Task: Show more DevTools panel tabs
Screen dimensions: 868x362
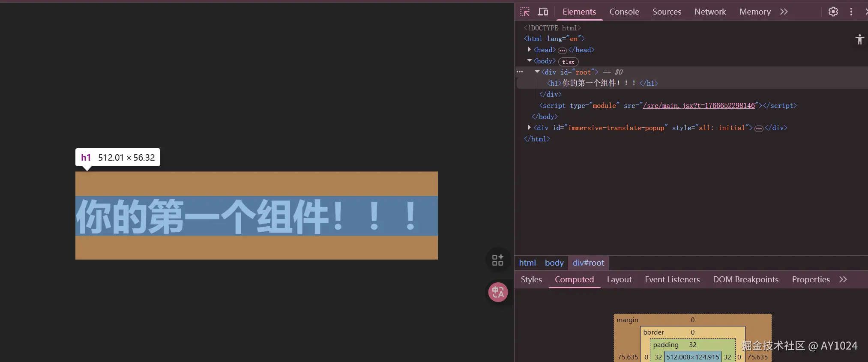Action: click(x=784, y=12)
